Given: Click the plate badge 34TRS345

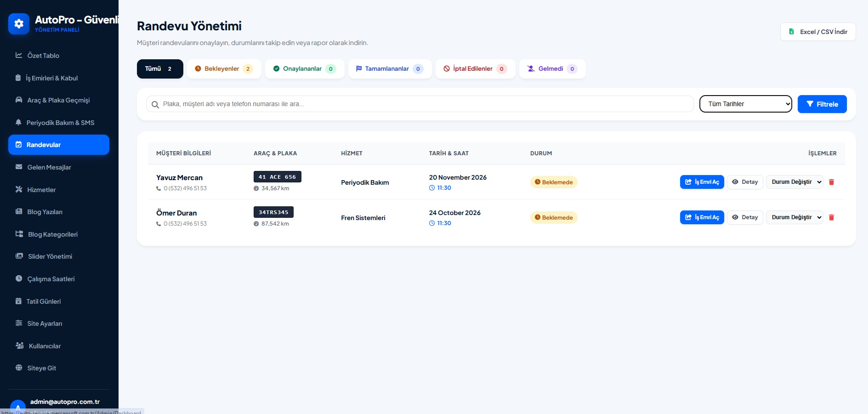Looking at the screenshot, I should [x=273, y=212].
